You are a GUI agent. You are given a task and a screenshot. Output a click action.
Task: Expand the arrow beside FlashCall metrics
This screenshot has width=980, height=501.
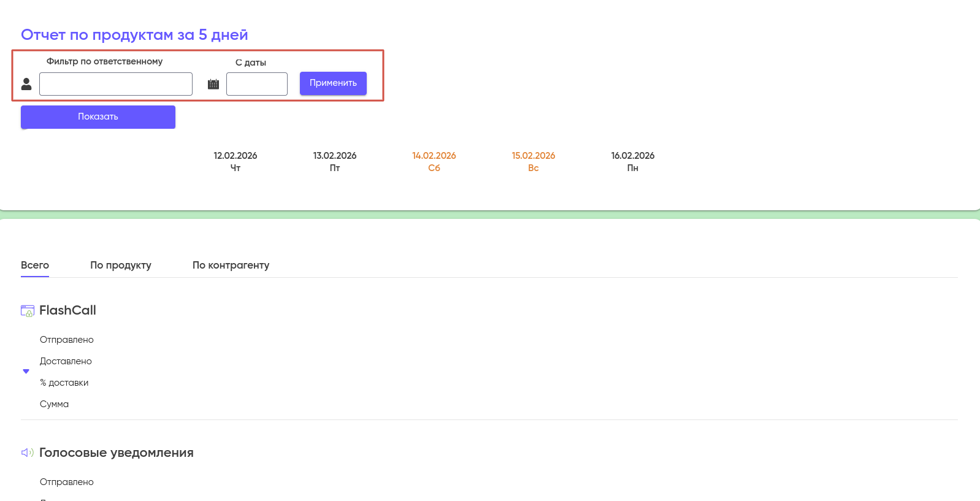pos(26,371)
